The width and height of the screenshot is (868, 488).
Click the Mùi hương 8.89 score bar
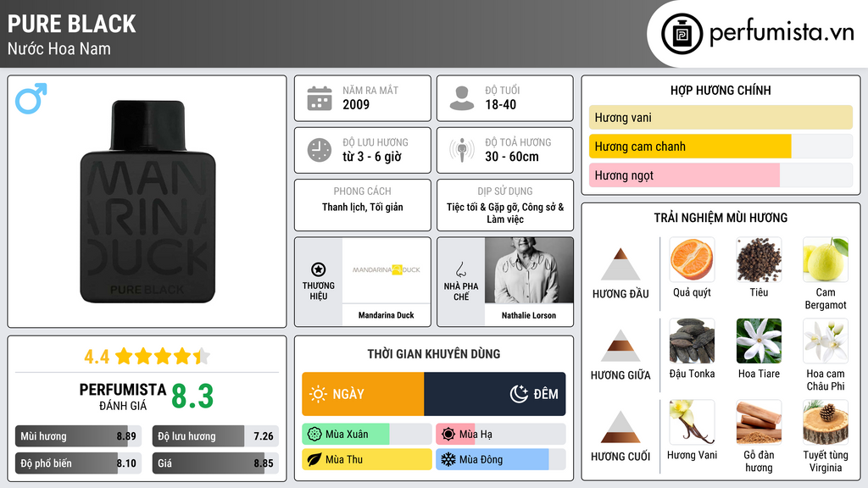(x=78, y=436)
